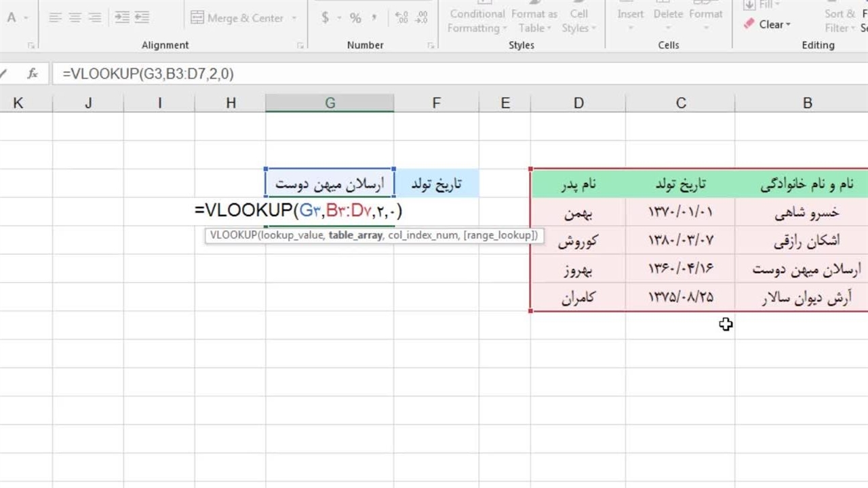Screen dimensions: 868x488
Task: Click the Align Left icon
Action: click(56, 18)
